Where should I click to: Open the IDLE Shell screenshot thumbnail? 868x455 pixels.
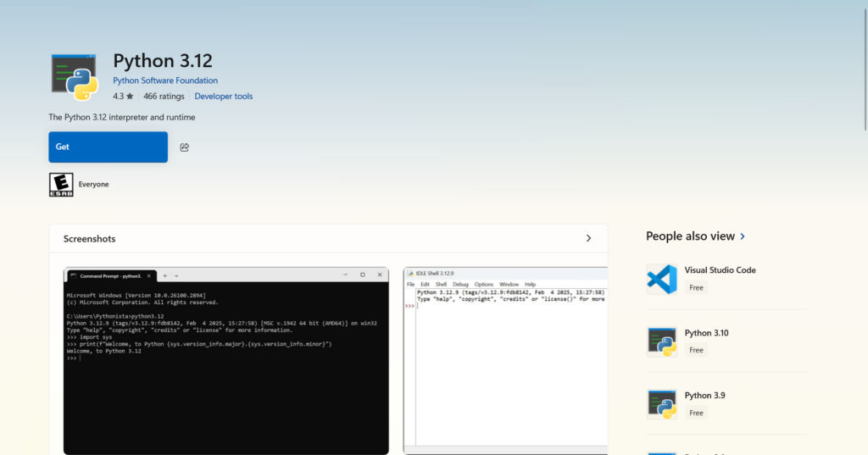pos(505,361)
